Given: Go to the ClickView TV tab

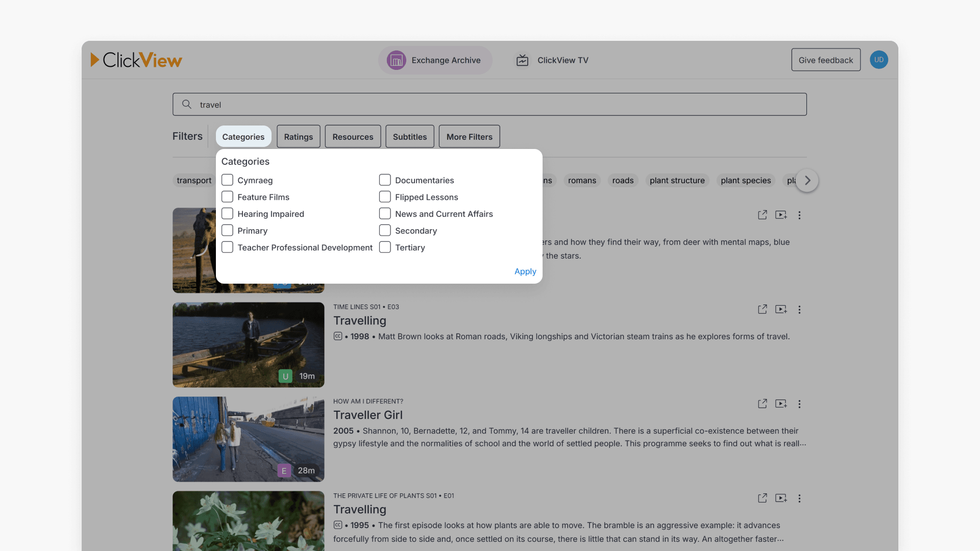Looking at the screenshot, I should click(x=552, y=60).
